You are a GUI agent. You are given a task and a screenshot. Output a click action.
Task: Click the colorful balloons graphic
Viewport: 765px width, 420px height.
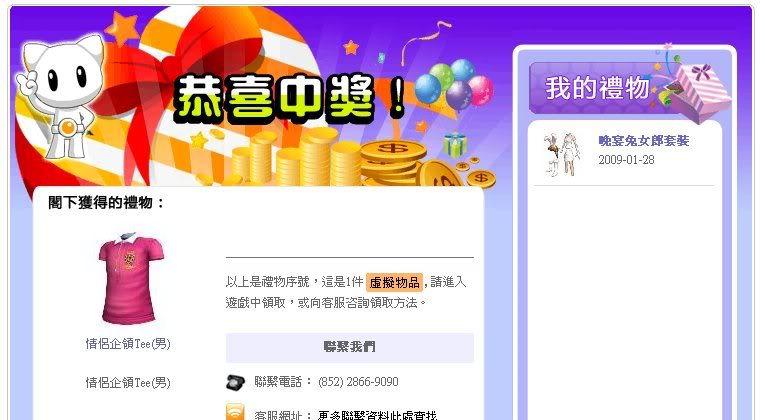pyautogui.click(x=454, y=85)
